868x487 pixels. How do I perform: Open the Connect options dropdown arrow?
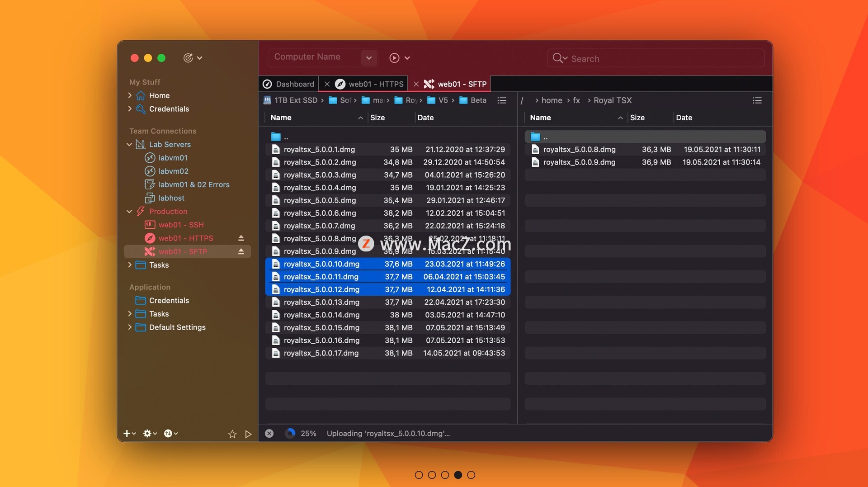click(407, 58)
